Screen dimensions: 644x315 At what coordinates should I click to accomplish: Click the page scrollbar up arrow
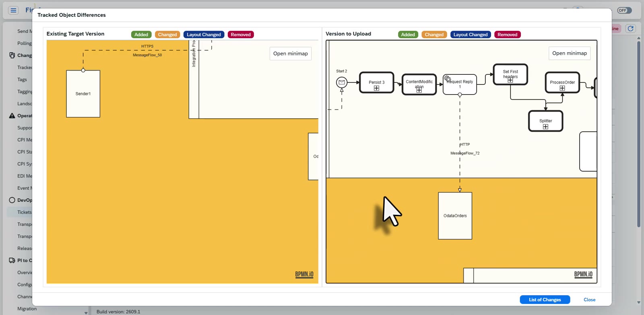click(x=639, y=38)
